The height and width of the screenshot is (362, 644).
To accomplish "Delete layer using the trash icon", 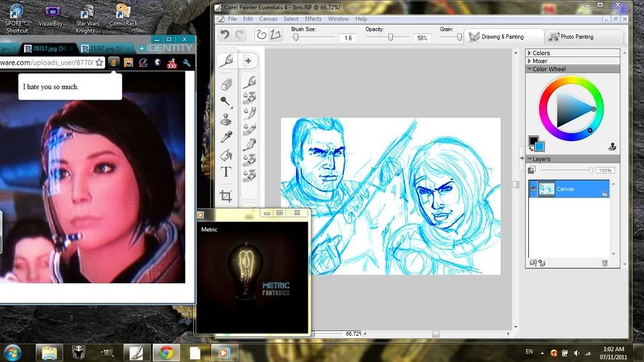I will click(604, 263).
